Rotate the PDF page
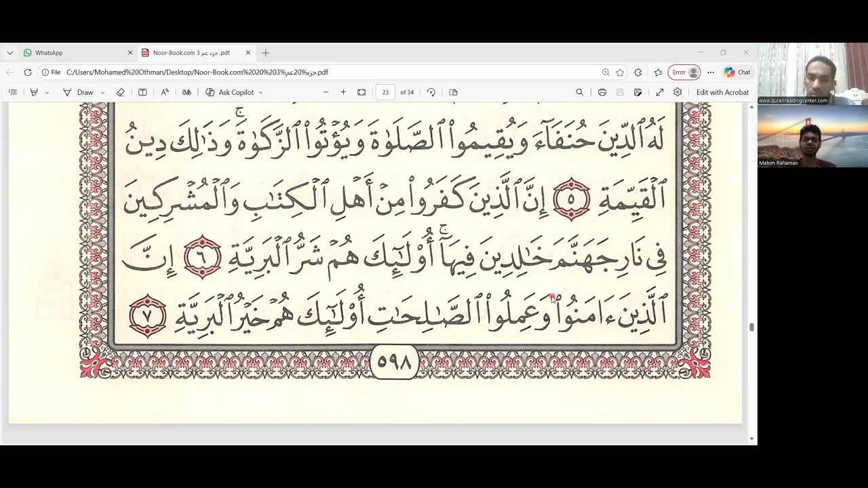 coord(431,92)
